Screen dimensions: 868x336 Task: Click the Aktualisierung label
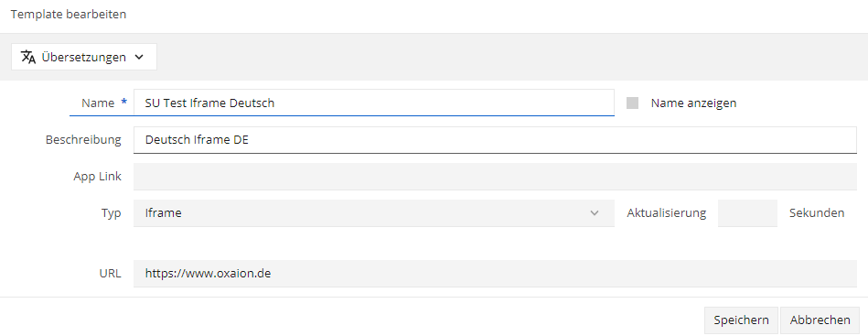pyautogui.click(x=667, y=213)
